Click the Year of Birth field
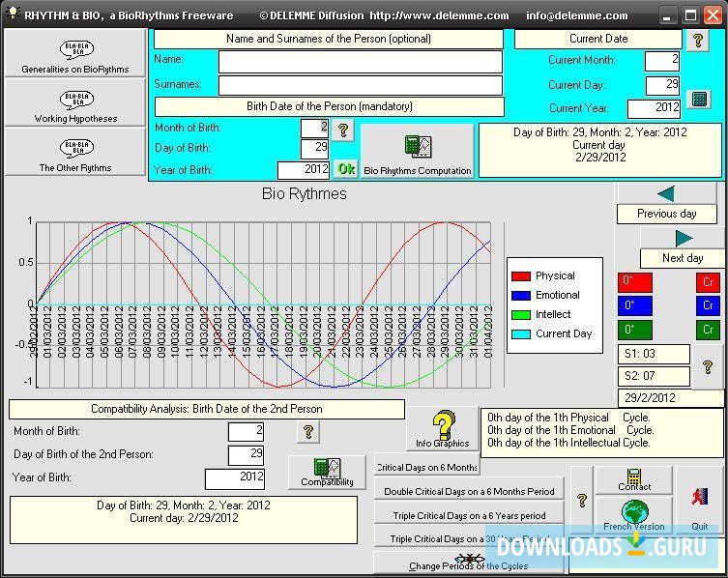 click(304, 169)
